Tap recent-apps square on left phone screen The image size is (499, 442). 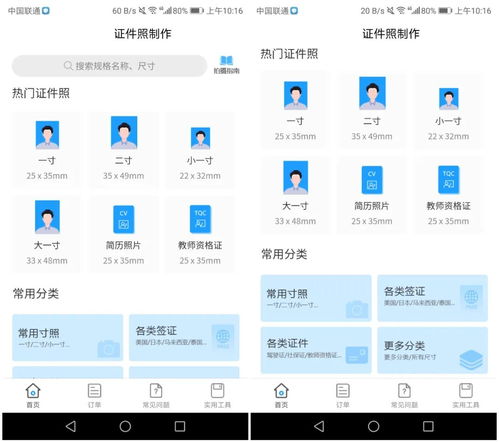click(x=180, y=426)
